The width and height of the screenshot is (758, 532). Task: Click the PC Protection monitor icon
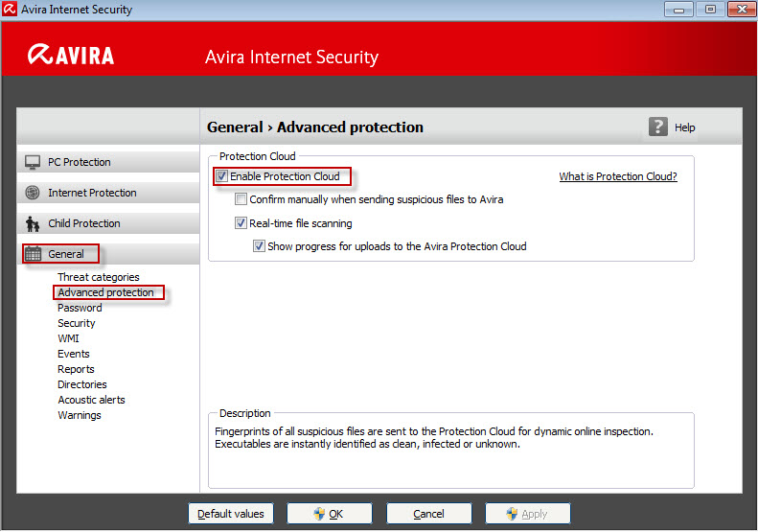(33, 163)
